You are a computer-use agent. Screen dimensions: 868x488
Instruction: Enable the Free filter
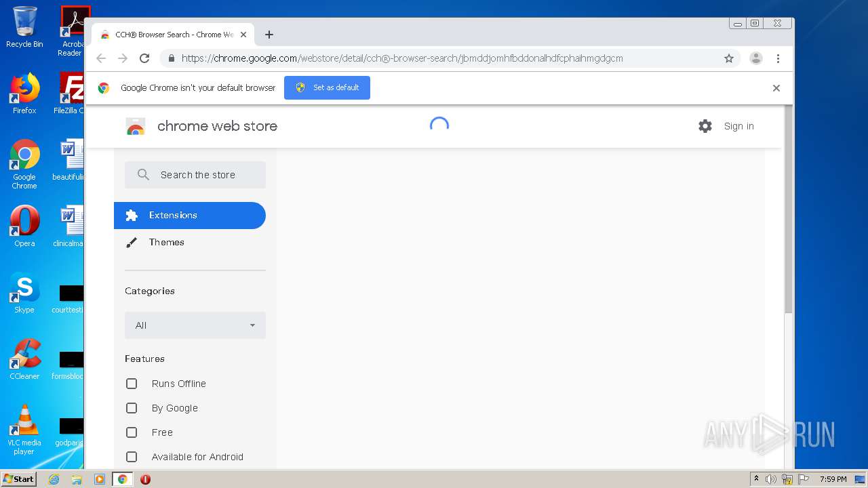pos(132,432)
